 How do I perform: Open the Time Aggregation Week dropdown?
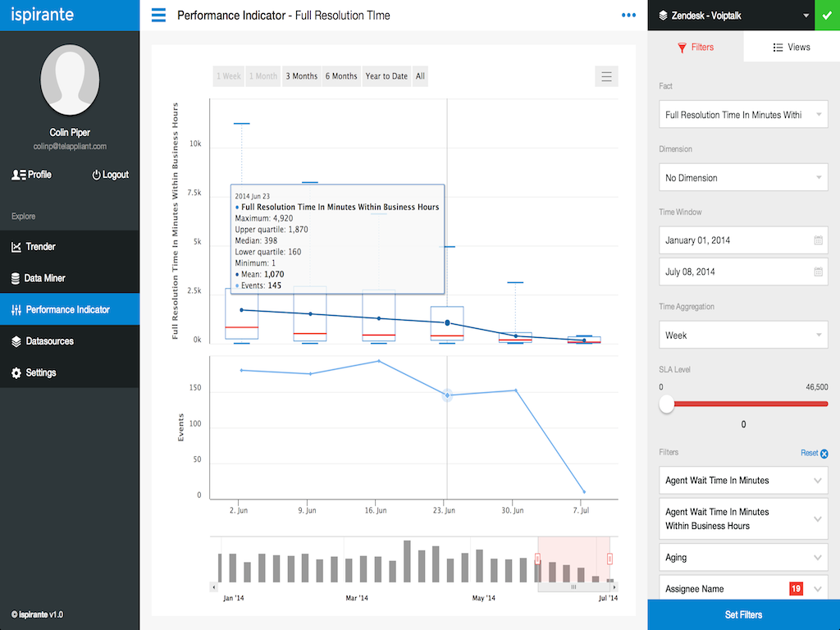743,335
